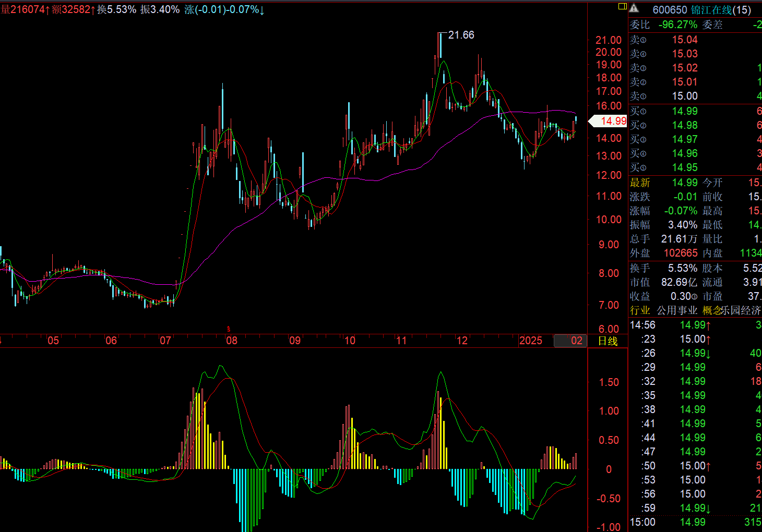This screenshot has height=532, width=762.
Task: Click the 涨幅 value -0.07%
Action: pos(681,211)
